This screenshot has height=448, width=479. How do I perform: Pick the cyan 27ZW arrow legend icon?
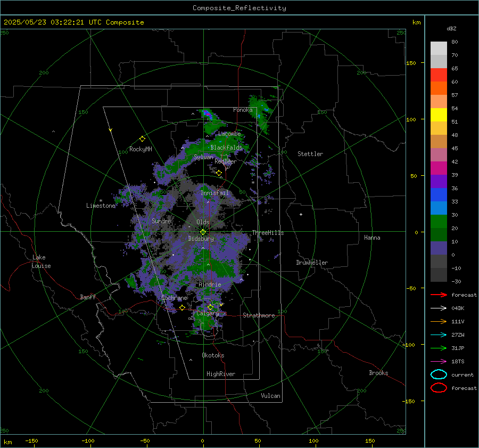(x=439, y=335)
